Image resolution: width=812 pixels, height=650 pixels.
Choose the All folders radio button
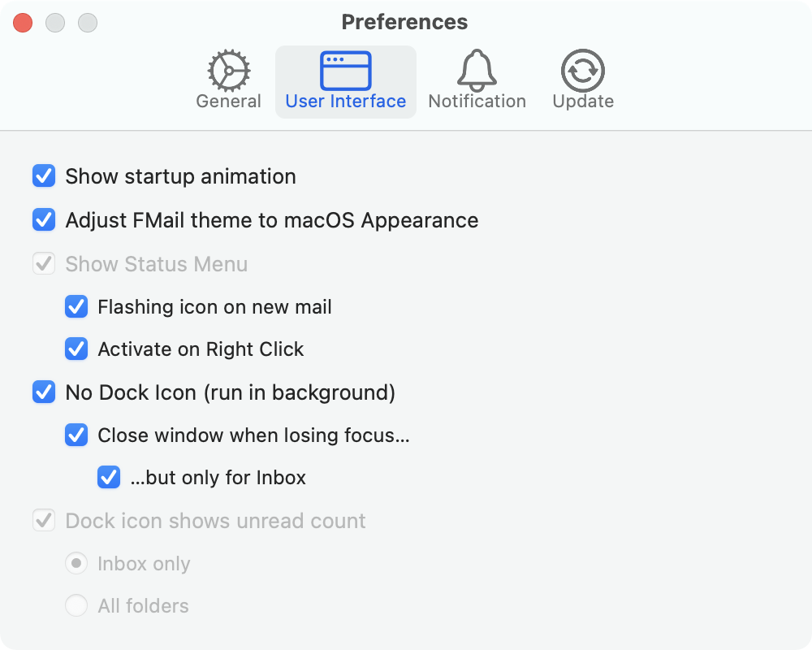point(76,605)
